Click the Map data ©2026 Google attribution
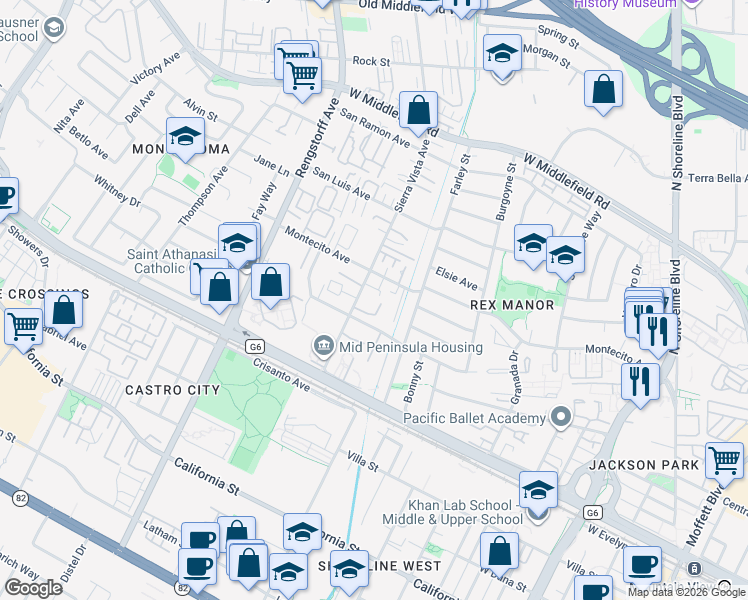This screenshot has height=600, width=748. coord(686,593)
